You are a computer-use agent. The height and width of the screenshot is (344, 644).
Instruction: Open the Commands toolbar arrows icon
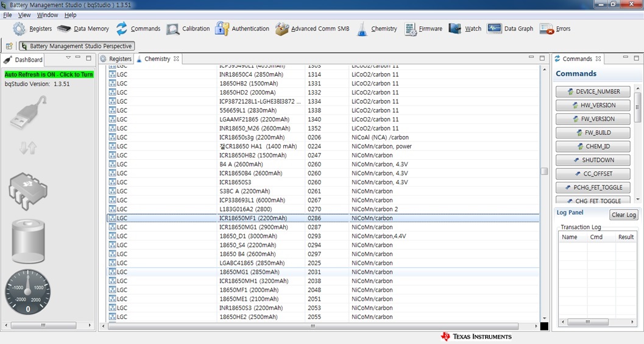click(122, 29)
